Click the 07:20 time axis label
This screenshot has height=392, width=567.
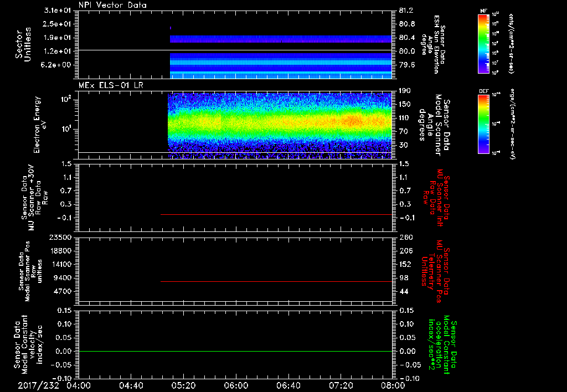coord(341,385)
